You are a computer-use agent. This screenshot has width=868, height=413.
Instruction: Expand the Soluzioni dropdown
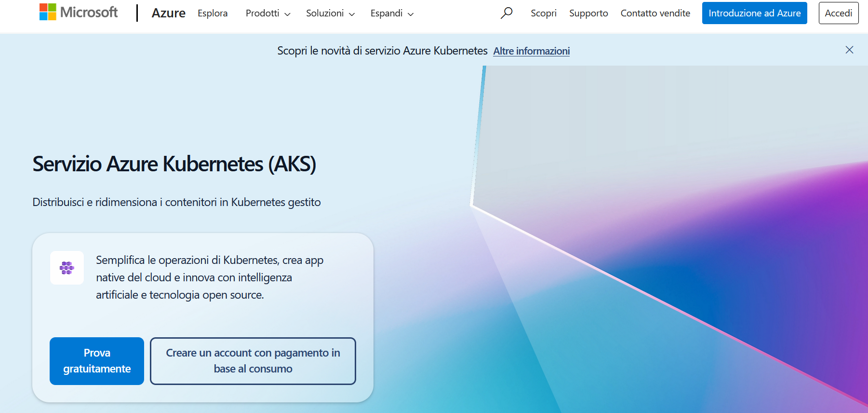[x=330, y=13]
